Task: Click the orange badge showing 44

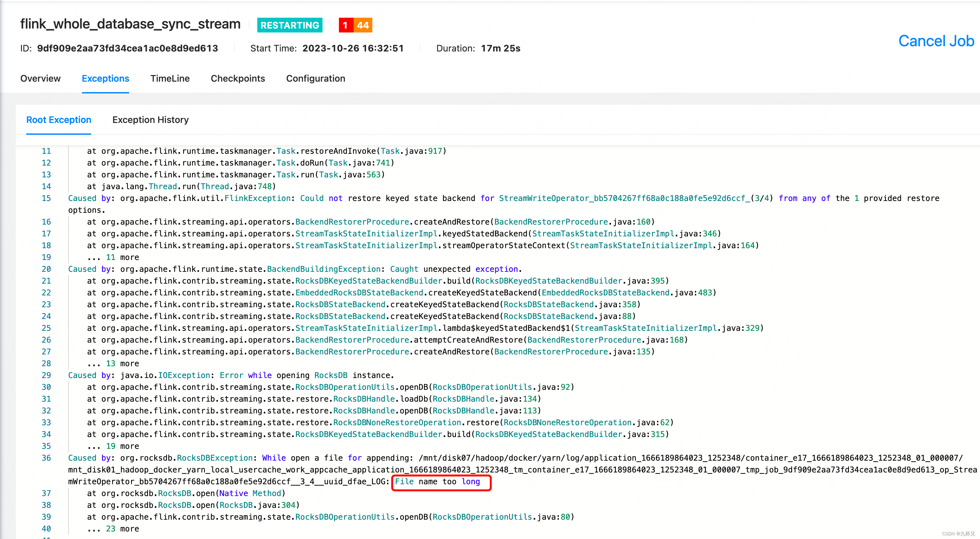Action: [x=363, y=25]
